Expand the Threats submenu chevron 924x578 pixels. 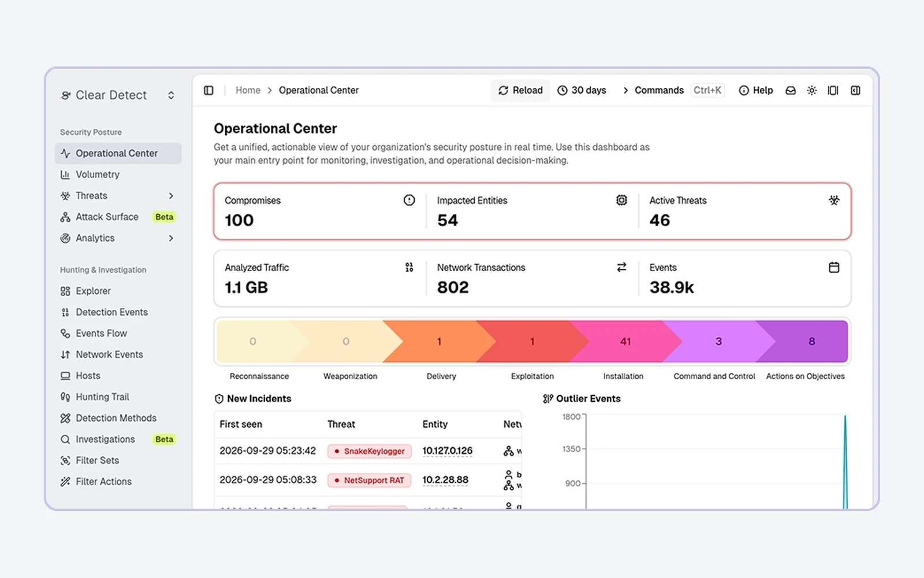pyautogui.click(x=171, y=196)
